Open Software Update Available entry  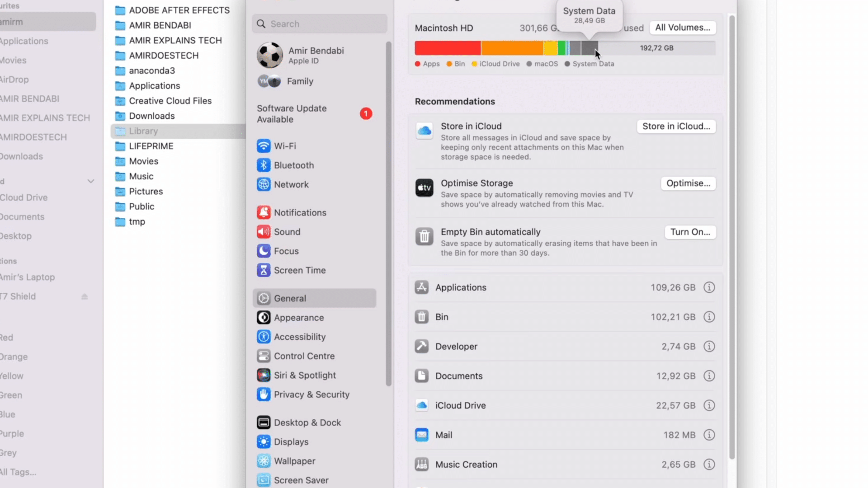314,114
